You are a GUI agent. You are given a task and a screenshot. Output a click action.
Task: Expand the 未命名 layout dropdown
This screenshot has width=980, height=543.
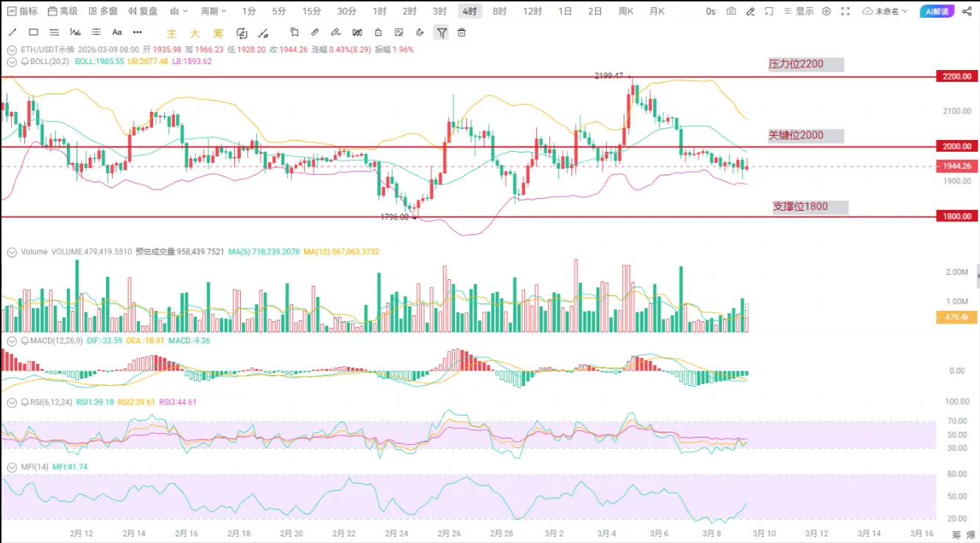point(885,11)
